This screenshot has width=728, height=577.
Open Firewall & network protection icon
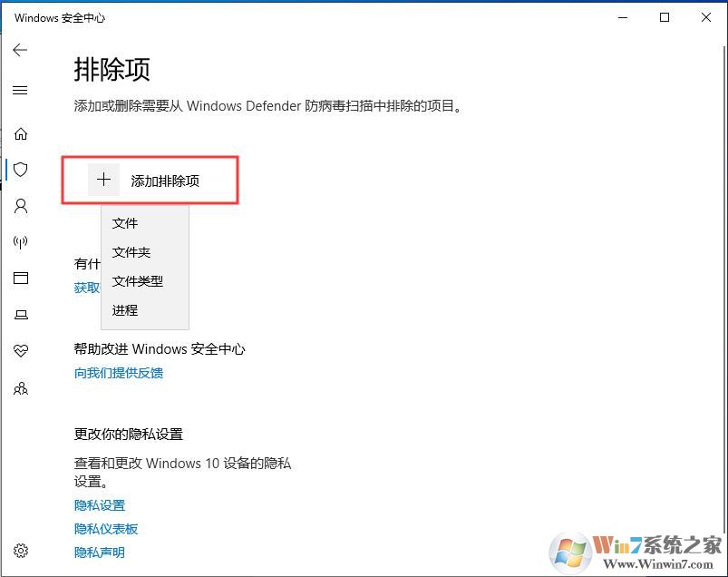click(20, 242)
